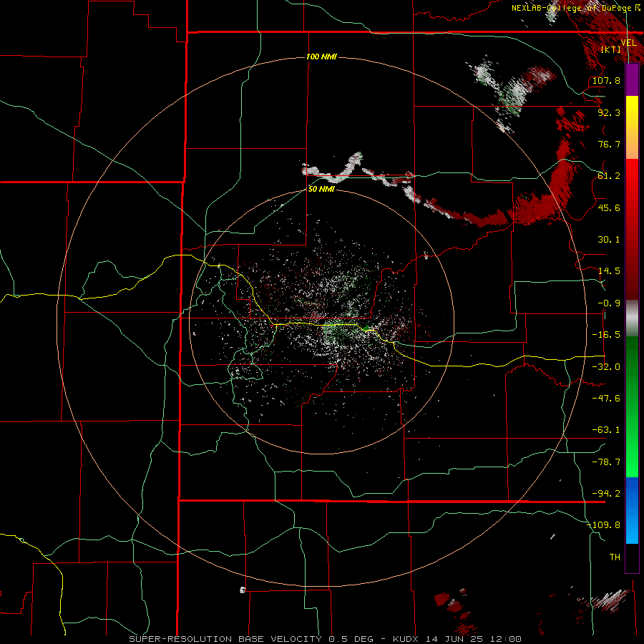Select the -16.5 velocity scale value
The width and height of the screenshot is (644, 644).
point(606,334)
